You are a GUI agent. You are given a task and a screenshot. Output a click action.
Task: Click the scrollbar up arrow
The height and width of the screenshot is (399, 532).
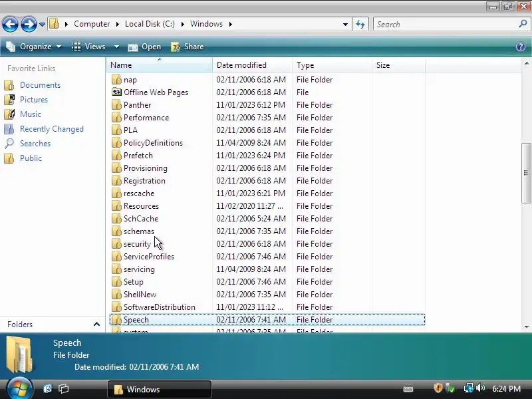(527, 63)
